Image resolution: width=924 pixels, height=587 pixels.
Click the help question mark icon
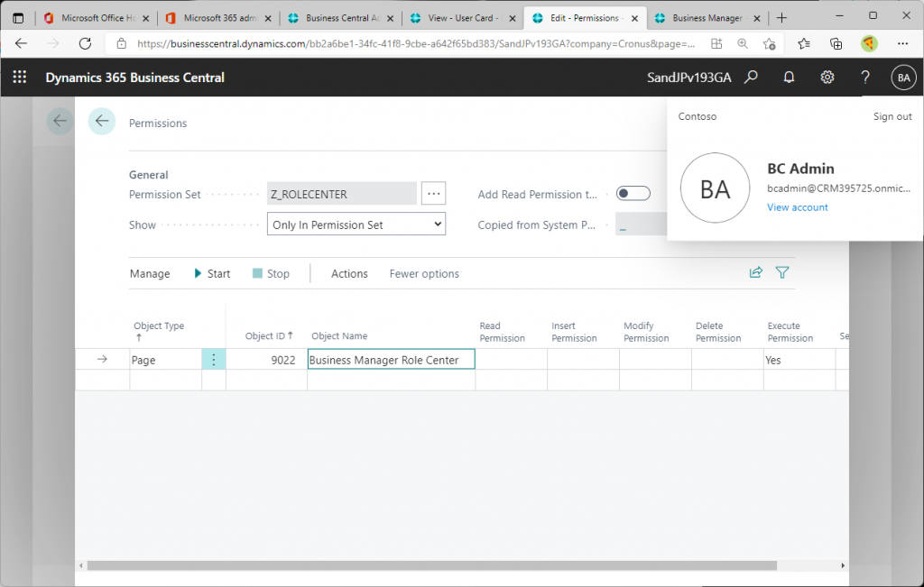tap(865, 78)
